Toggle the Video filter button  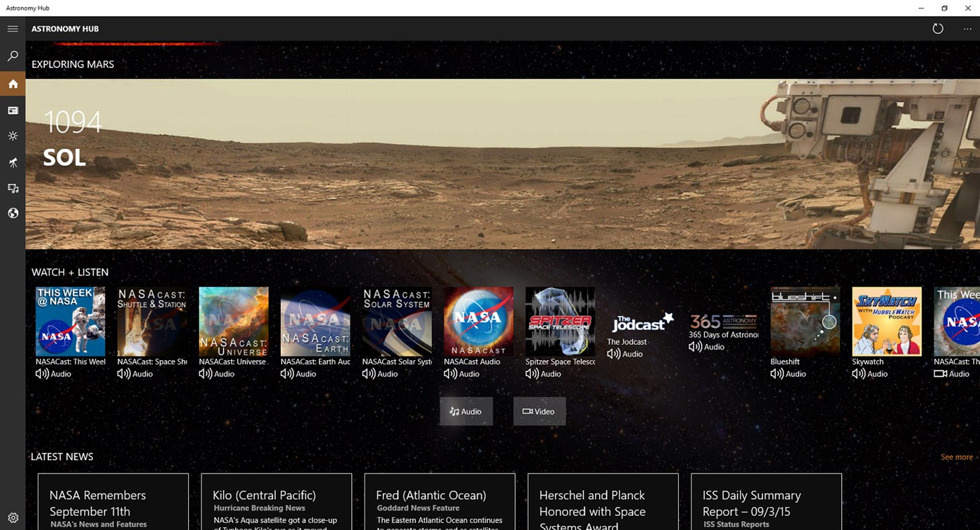539,411
